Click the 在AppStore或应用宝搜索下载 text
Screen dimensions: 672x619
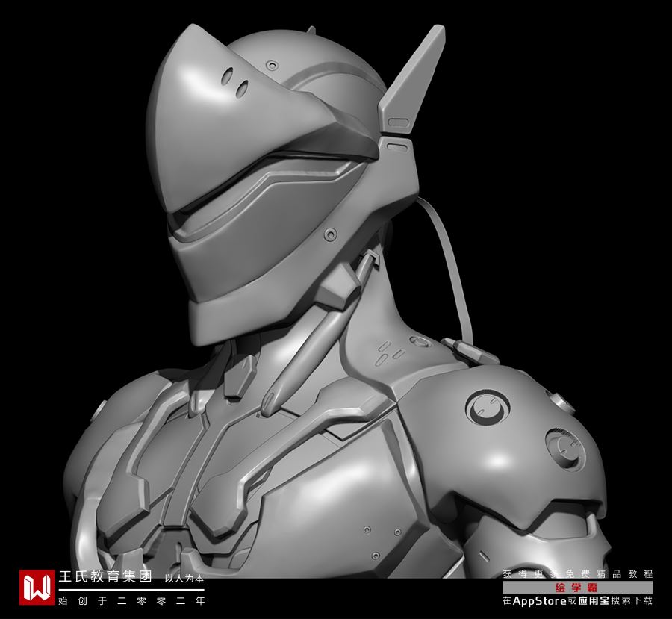(x=577, y=600)
